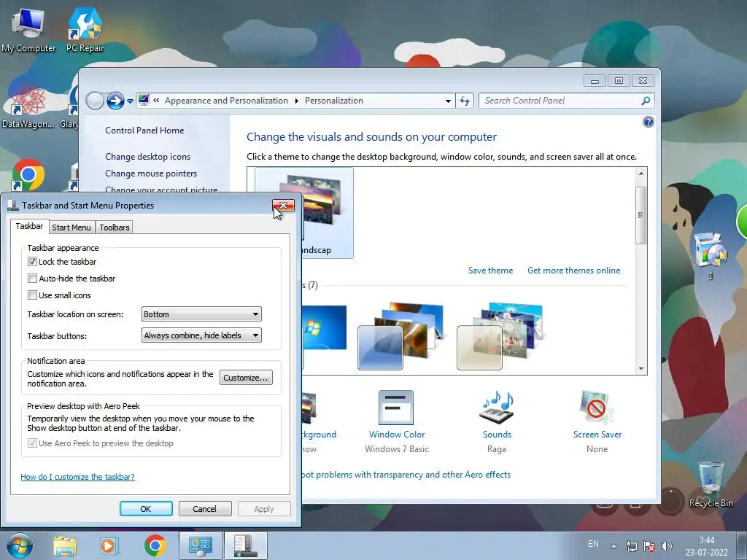The width and height of the screenshot is (747, 560).
Task: Open Action Center flag icon in tray
Action: pyautogui.click(x=649, y=546)
